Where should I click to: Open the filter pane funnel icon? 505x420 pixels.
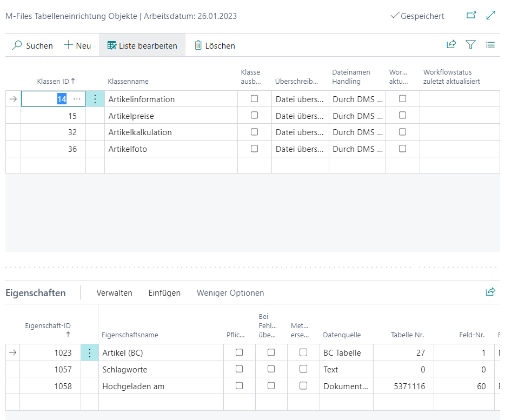pos(471,44)
